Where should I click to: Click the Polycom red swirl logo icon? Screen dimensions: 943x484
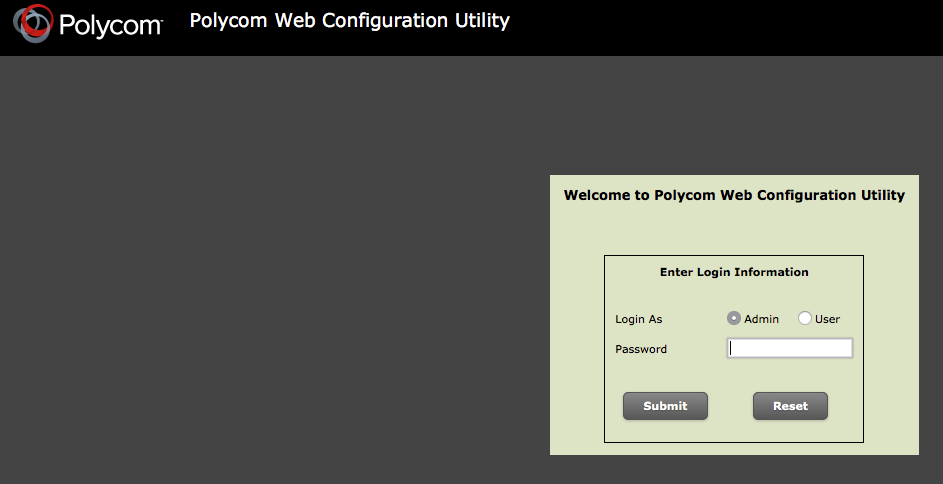pyautogui.click(x=34, y=24)
